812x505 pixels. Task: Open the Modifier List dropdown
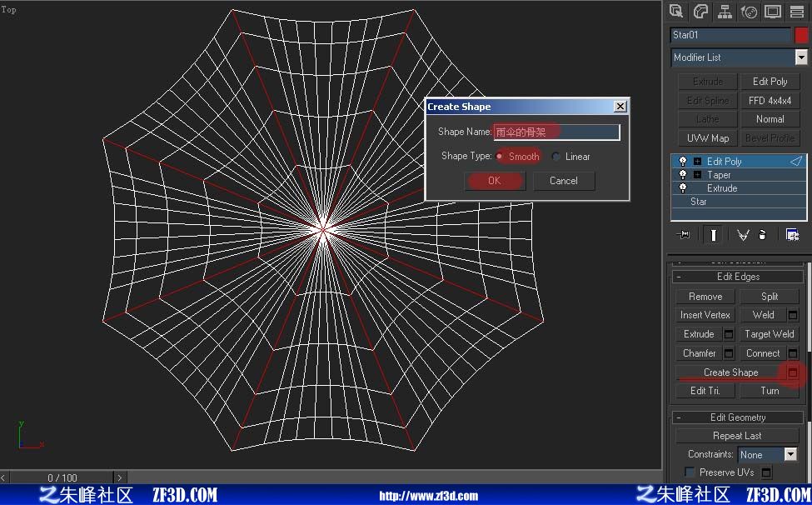click(x=800, y=57)
